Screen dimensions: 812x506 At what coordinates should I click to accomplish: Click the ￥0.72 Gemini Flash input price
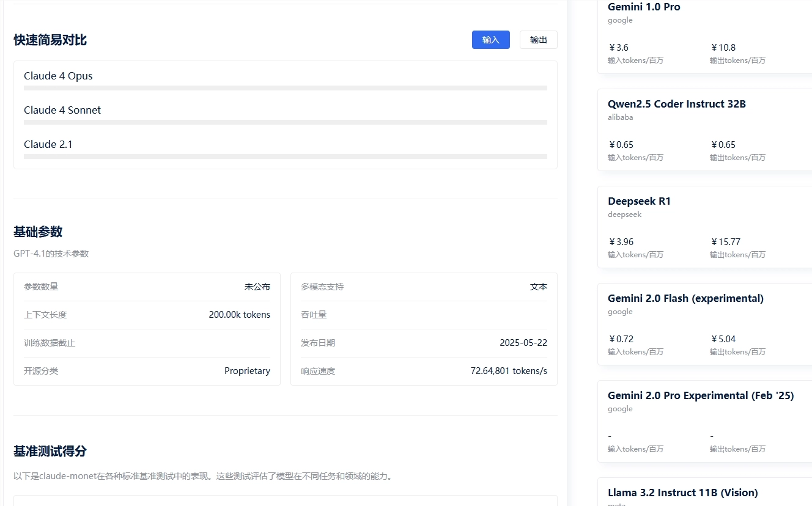(621, 339)
